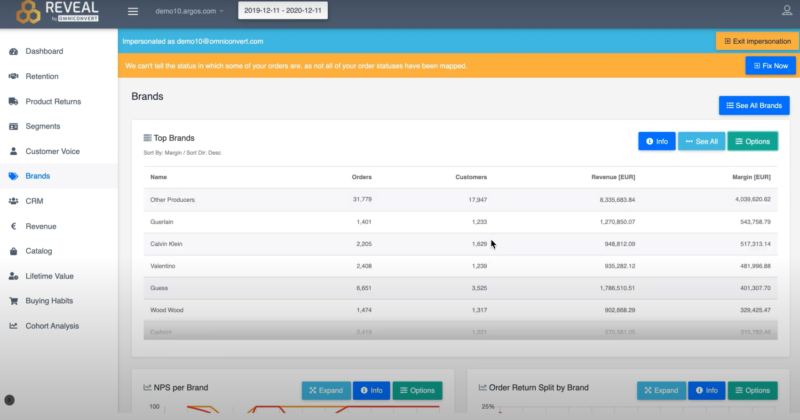800x420 pixels.
Task: Open Options on Order Return Split
Action: coord(753,390)
